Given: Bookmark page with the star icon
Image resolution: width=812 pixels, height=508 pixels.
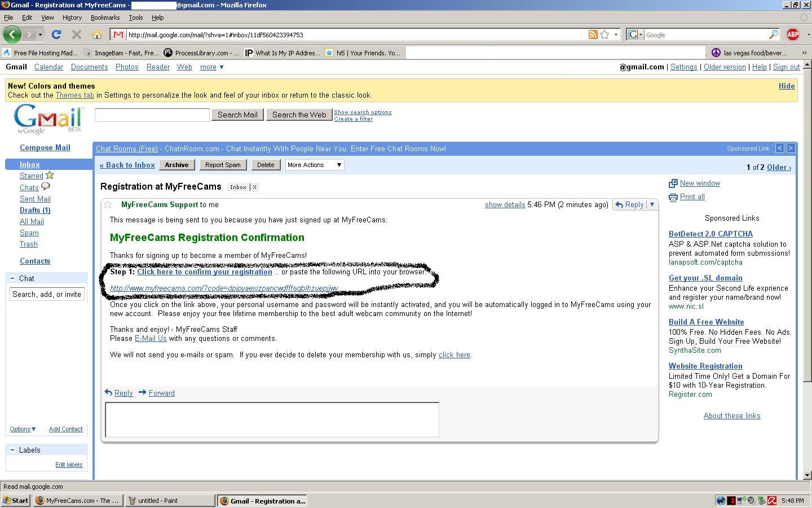Looking at the screenshot, I should (604, 34).
